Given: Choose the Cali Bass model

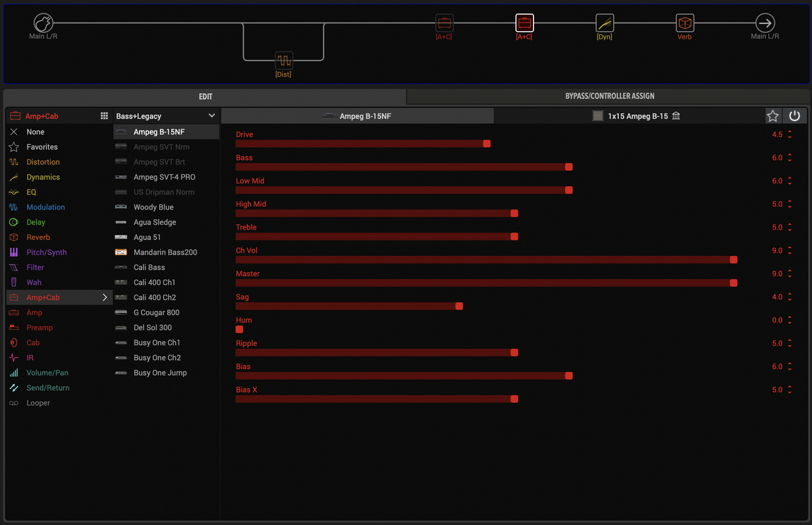Looking at the screenshot, I should (166, 267).
